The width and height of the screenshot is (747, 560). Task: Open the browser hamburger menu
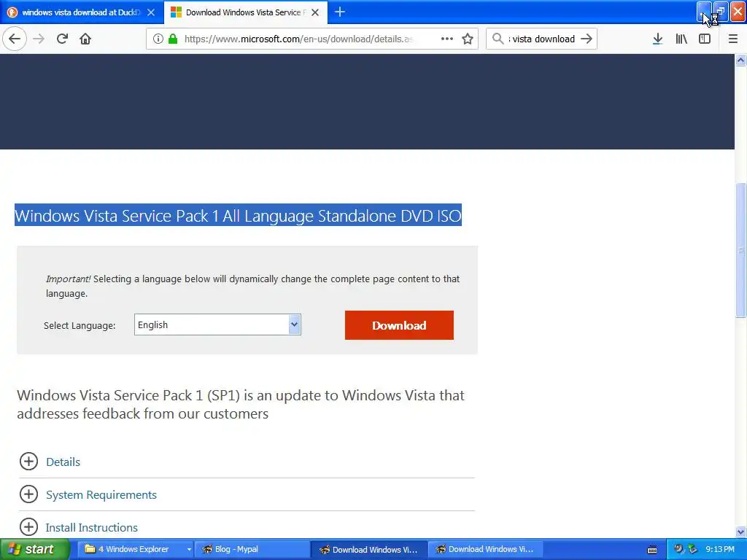pyautogui.click(x=732, y=39)
